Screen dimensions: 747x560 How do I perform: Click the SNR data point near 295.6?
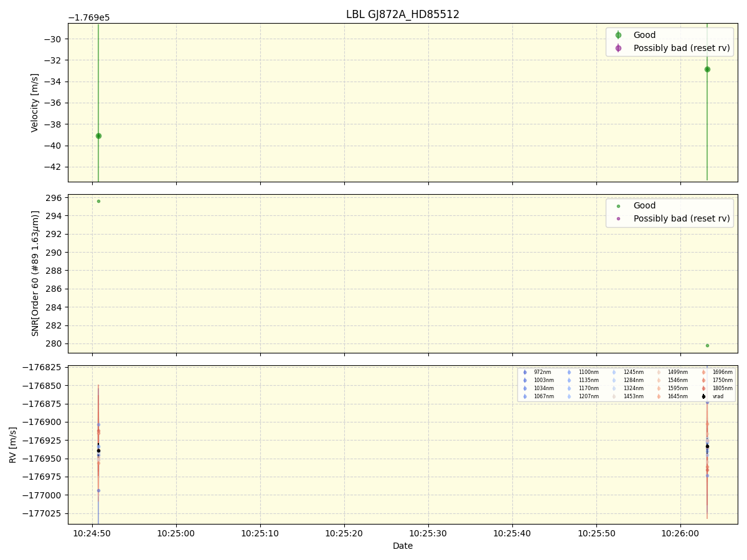(x=98, y=201)
